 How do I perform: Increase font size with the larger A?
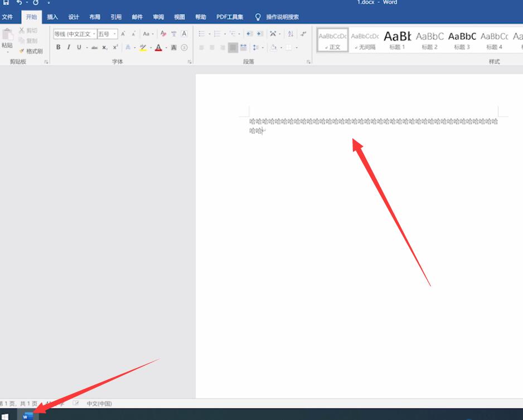123,34
